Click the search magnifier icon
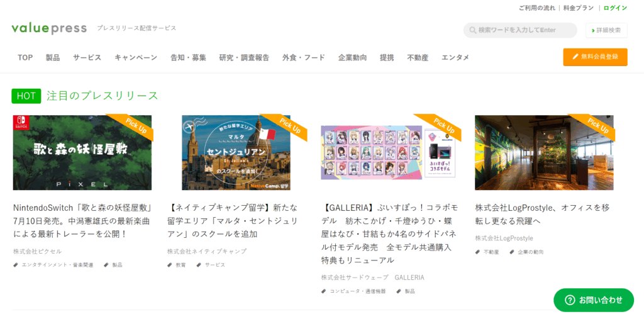The image size is (644, 314). tap(473, 30)
